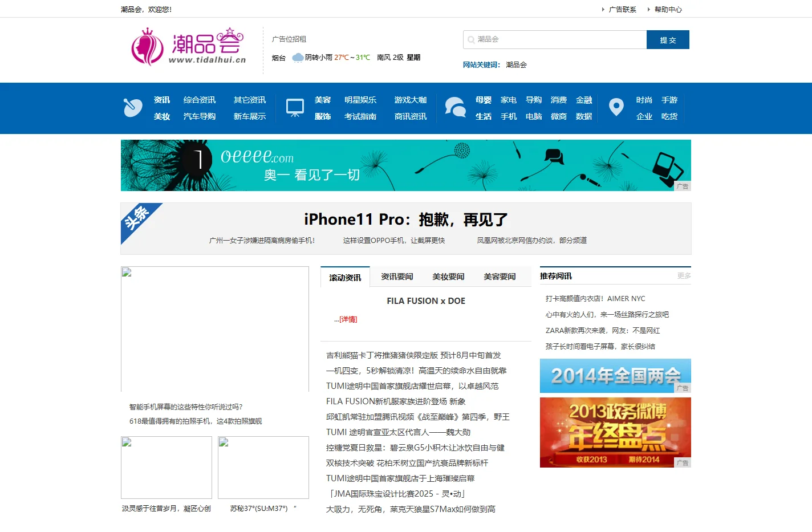Switch to 资讯要闻 tab
Screen dimensions: 812x532
(x=397, y=277)
